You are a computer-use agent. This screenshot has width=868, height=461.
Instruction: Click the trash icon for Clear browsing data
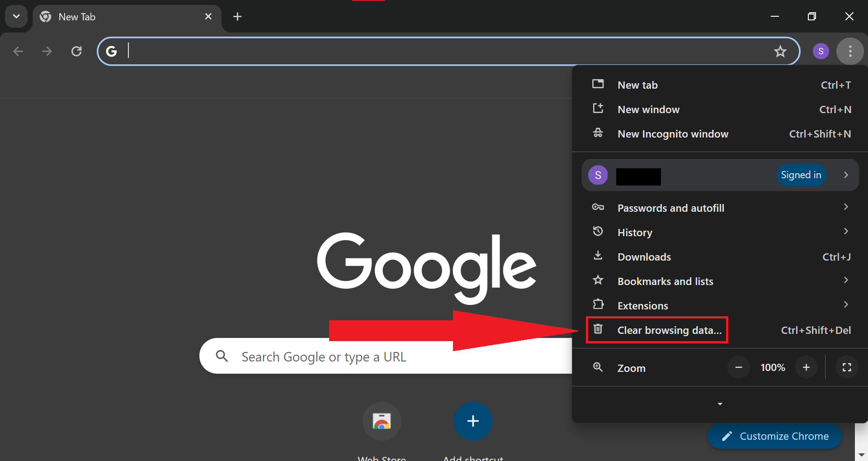(x=598, y=329)
